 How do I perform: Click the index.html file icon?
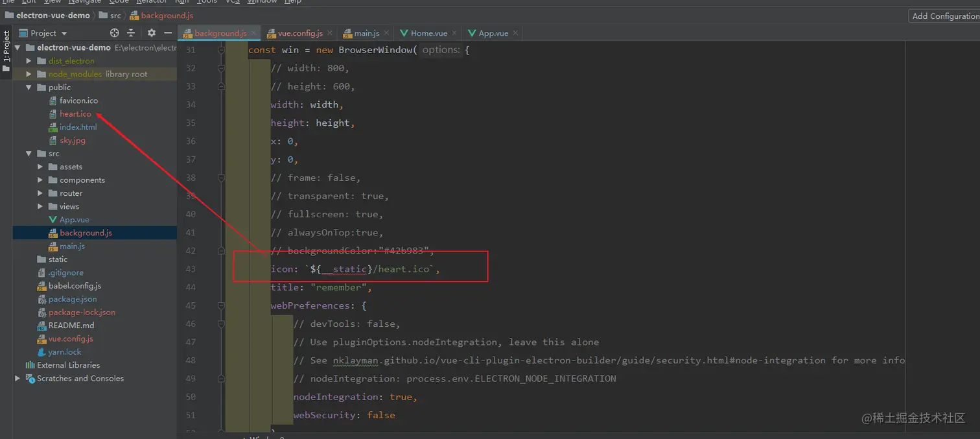click(54, 127)
